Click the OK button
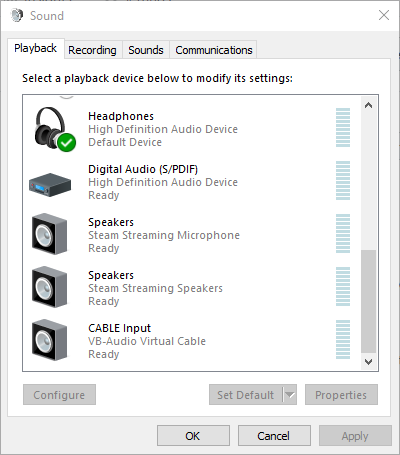Image resolution: width=400 pixels, height=455 pixels. [193, 436]
